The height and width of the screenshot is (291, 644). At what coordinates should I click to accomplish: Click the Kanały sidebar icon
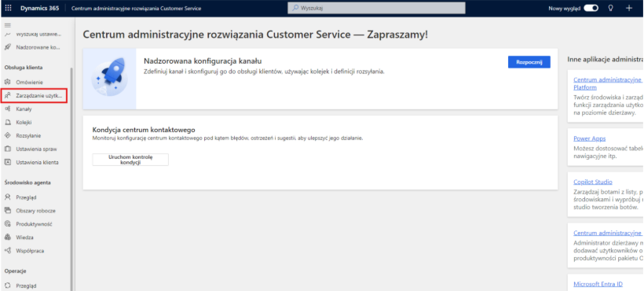(x=7, y=109)
